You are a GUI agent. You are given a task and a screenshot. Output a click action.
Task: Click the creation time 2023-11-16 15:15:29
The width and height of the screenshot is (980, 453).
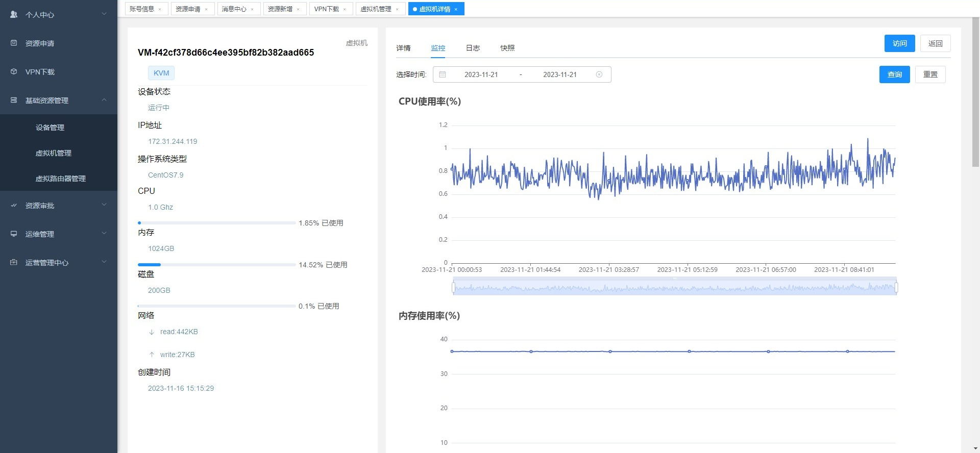tap(181, 388)
